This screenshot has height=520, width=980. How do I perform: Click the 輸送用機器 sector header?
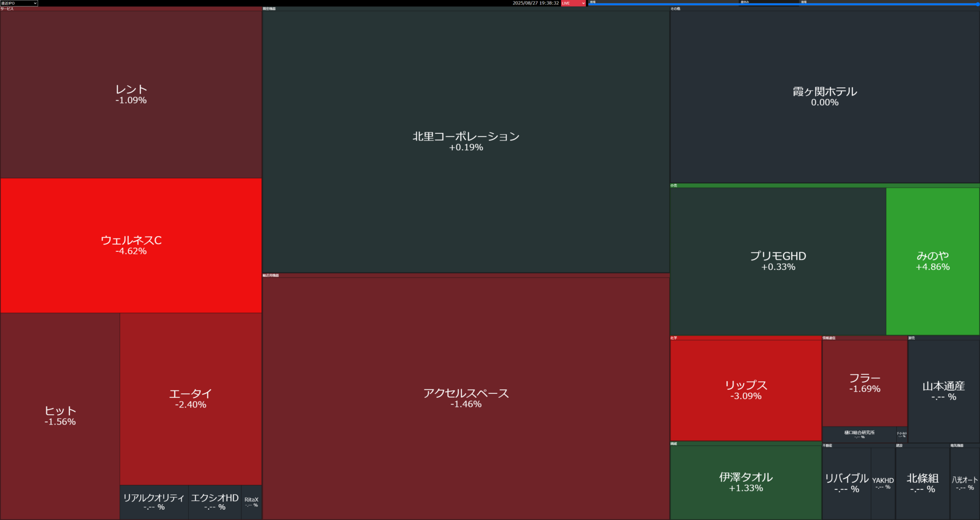point(466,275)
